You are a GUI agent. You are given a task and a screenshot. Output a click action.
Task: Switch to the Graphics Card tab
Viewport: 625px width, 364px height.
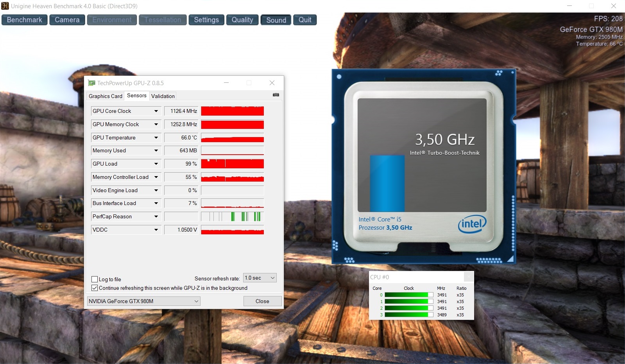(106, 96)
